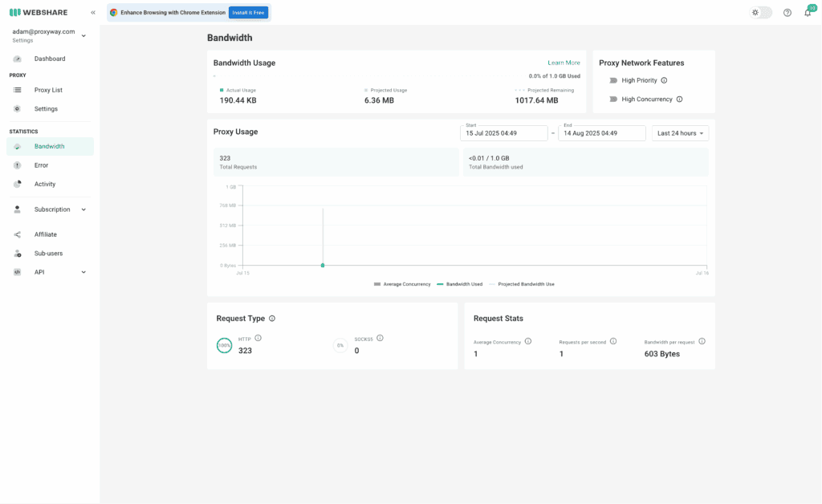Click the help question-mark icon

(x=787, y=13)
